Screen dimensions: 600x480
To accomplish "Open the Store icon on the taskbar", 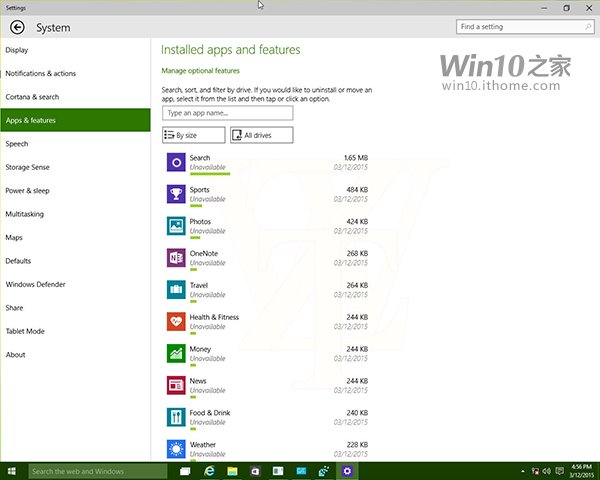I will click(255, 471).
